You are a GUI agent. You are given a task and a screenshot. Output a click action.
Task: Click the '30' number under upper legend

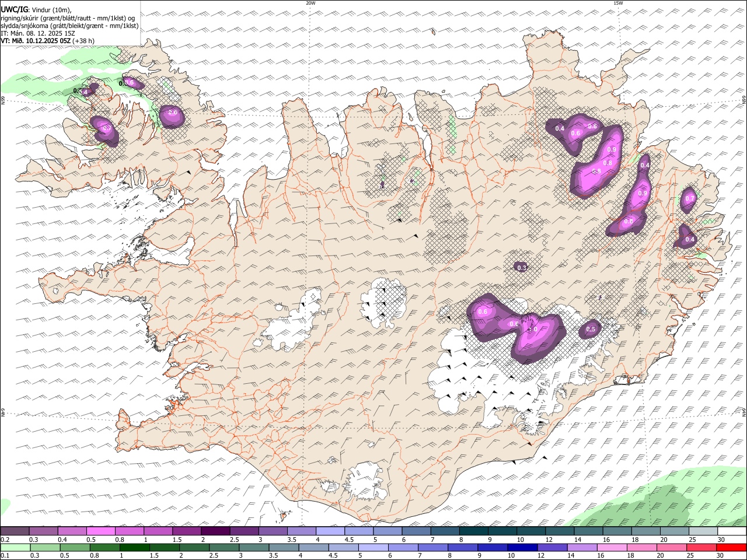tap(721, 540)
